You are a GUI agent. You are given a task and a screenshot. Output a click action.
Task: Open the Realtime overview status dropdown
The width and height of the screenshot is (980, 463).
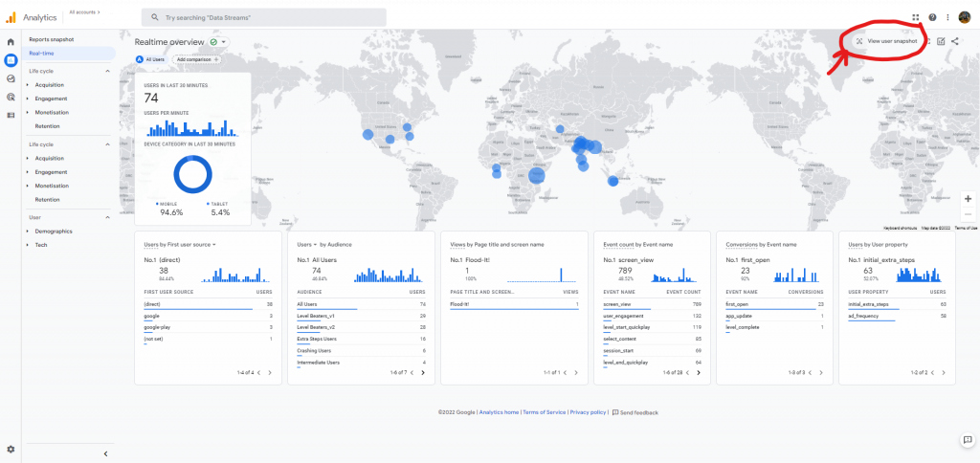click(220, 42)
